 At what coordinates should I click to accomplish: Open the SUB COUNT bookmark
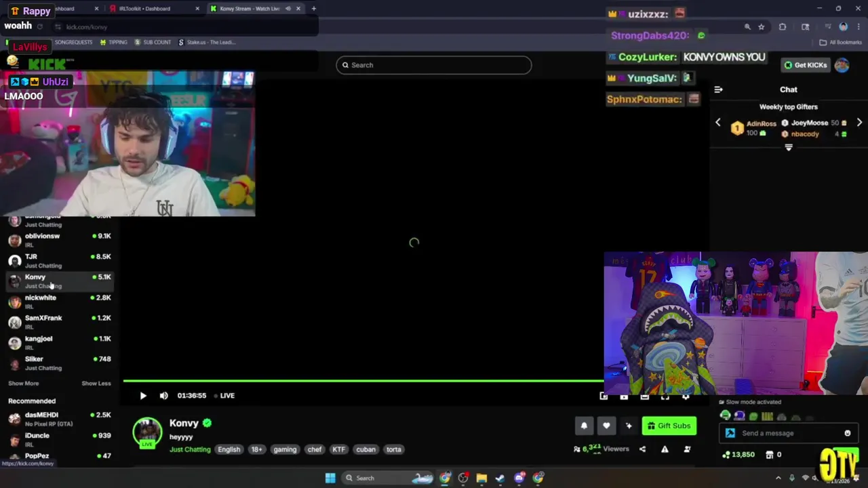pyautogui.click(x=153, y=42)
